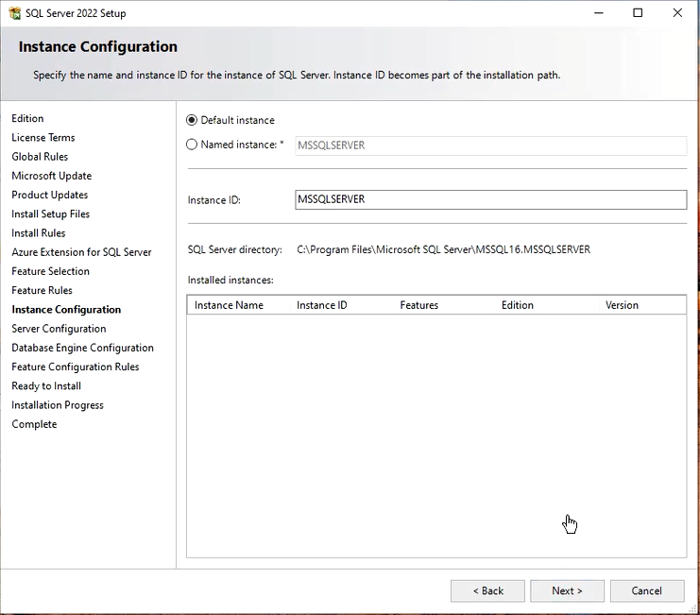
Task: Select the Installation Progress step
Action: point(58,405)
